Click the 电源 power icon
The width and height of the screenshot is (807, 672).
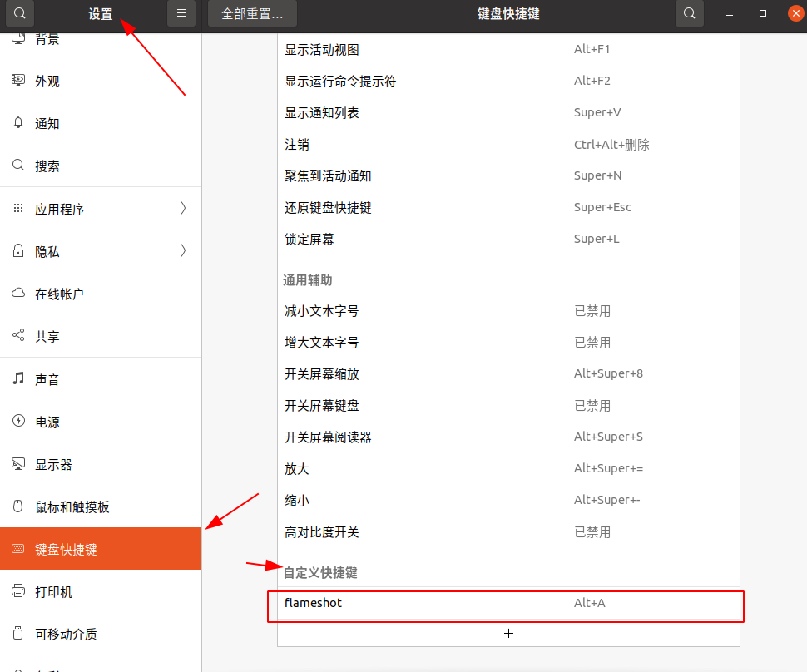tap(18, 421)
